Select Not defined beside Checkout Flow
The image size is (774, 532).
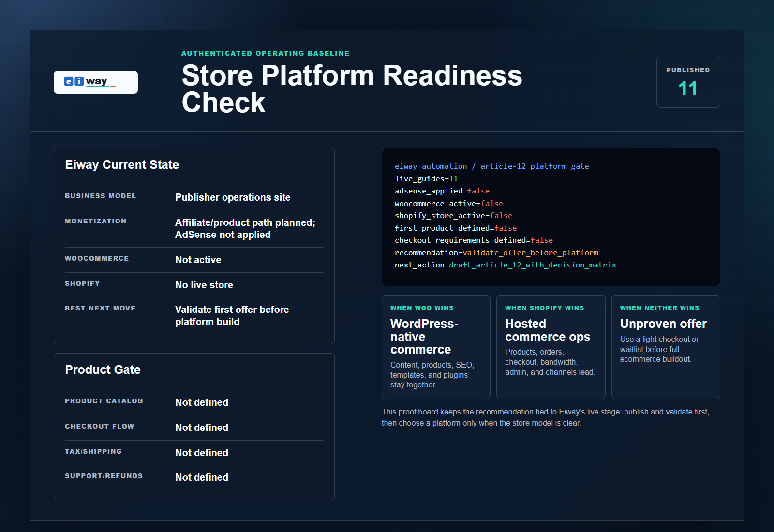[202, 428]
